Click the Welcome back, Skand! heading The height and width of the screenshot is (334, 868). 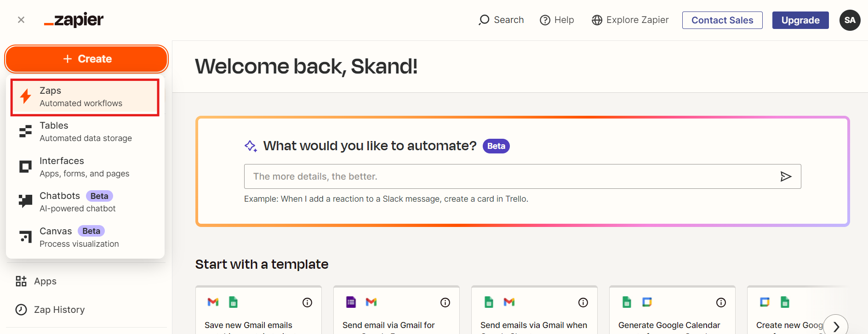tap(306, 66)
